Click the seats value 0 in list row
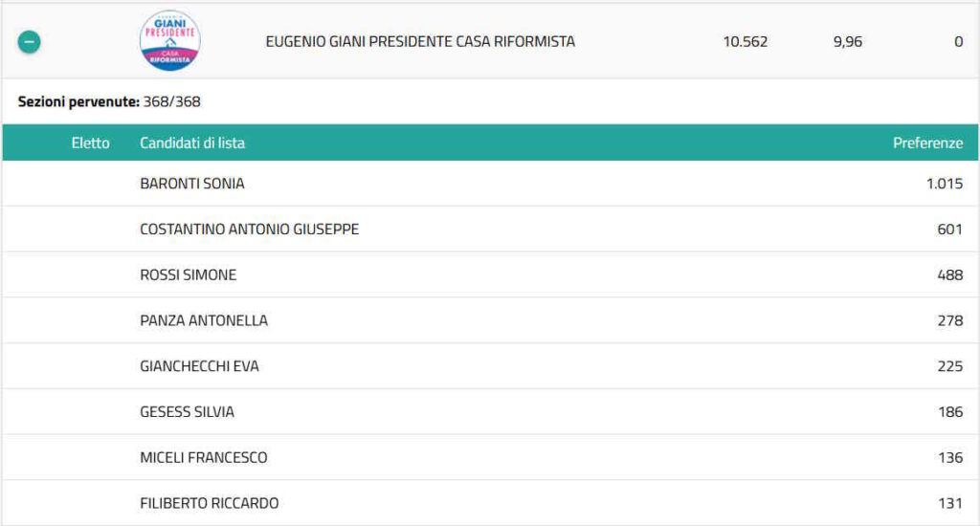The image size is (980, 526). 958,42
